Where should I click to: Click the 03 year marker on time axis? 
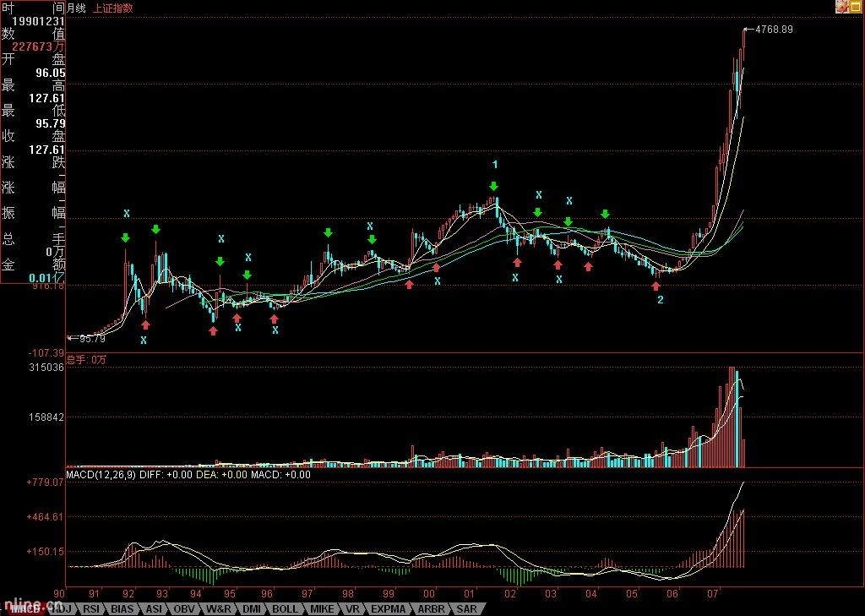[x=551, y=594]
